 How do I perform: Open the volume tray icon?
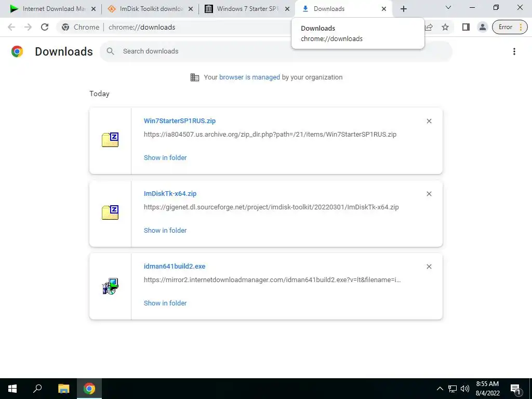tap(465, 389)
